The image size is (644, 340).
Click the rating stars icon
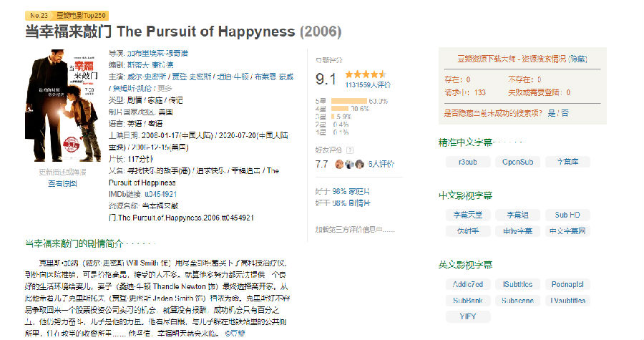tap(366, 74)
